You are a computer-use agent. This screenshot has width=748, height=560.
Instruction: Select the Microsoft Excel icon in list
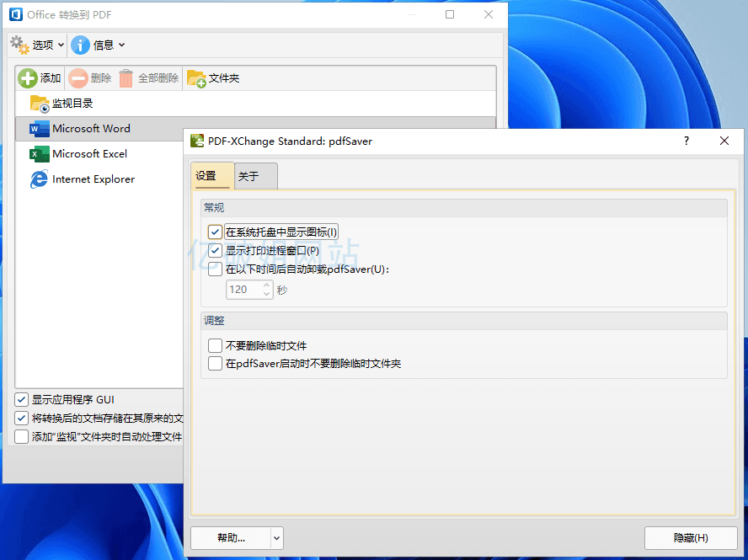coord(40,154)
